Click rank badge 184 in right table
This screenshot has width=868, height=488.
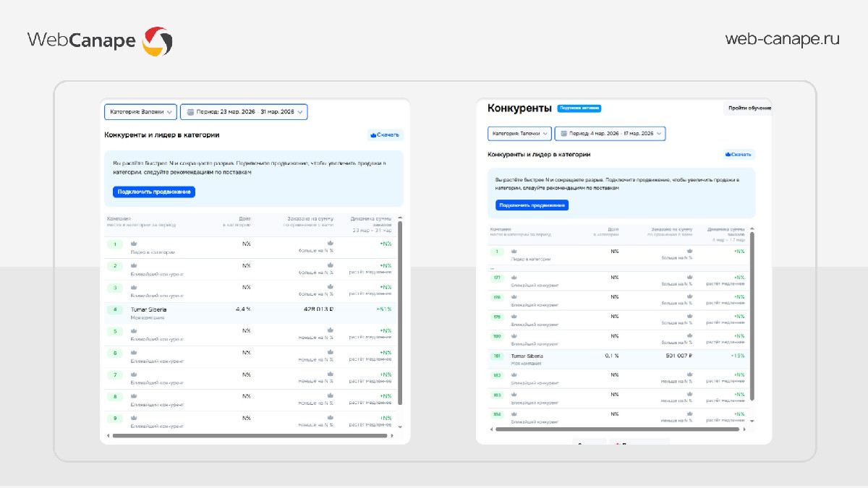497,415
